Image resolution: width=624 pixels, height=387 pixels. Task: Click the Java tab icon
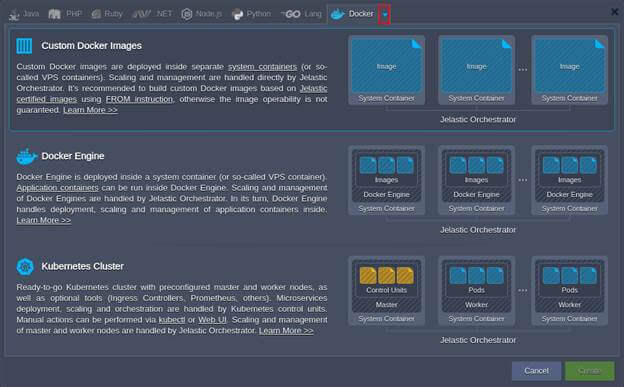pyautogui.click(x=14, y=15)
